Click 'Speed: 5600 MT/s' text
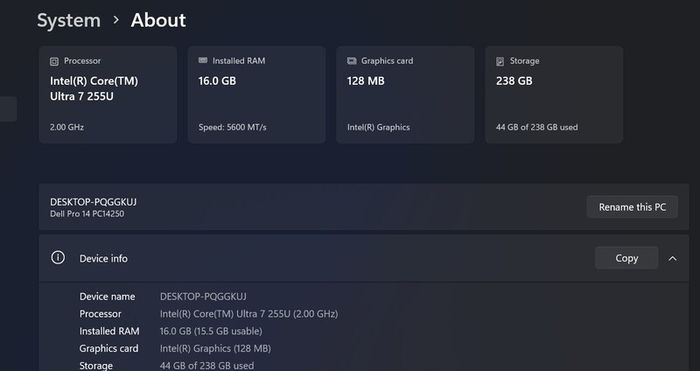Viewport: 700px width, 371px height. [233, 127]
